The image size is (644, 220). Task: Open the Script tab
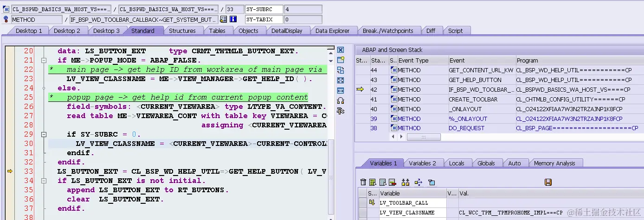(x=455, y=31)
